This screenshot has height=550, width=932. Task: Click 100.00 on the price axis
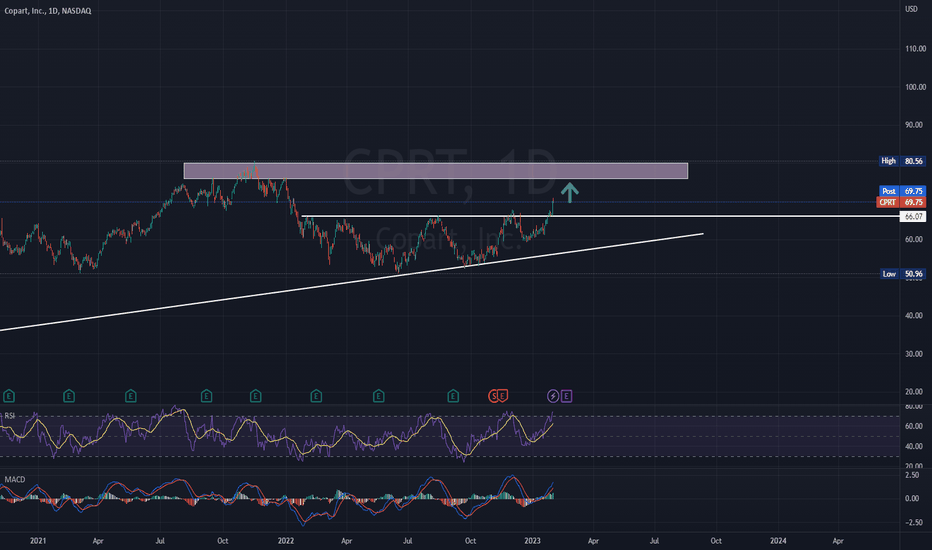(915, 87)
